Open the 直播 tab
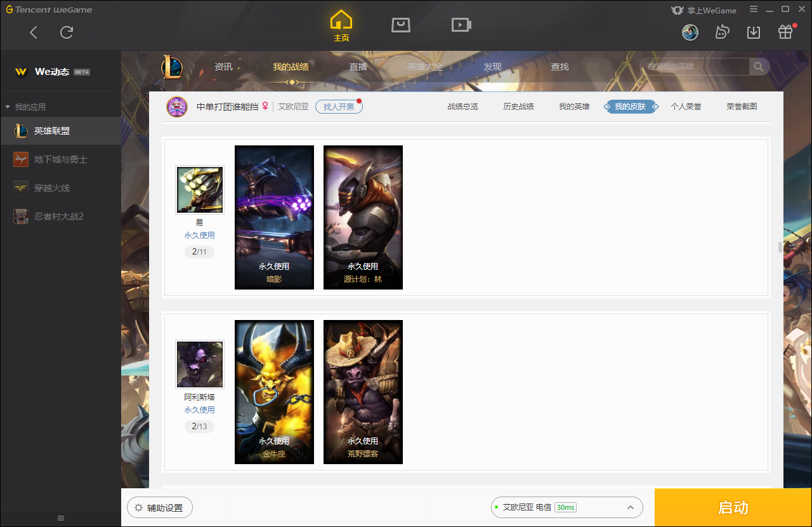The height and width of the screenshot is (527, 812). (358, 67)
